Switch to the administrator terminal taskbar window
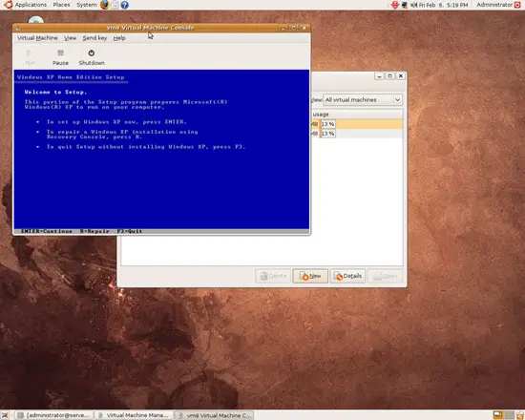 (x=54, y=415)
